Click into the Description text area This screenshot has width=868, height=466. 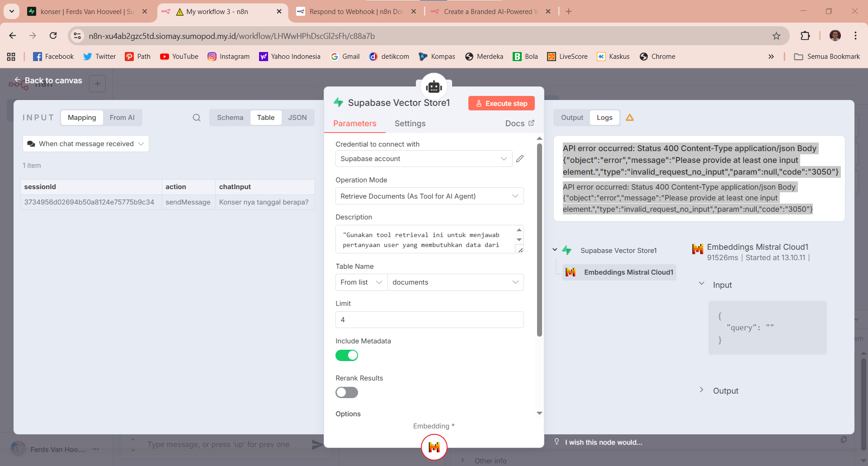(425, 240)
